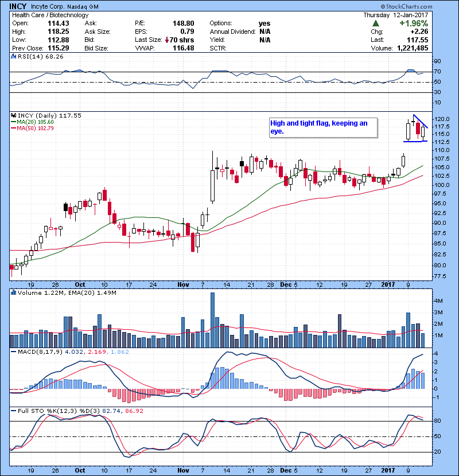Image resolution: width=459 pixels, height=476 pixels.
Task: Click the Full STO legend line marker
Action: click(x=13, y=411)
